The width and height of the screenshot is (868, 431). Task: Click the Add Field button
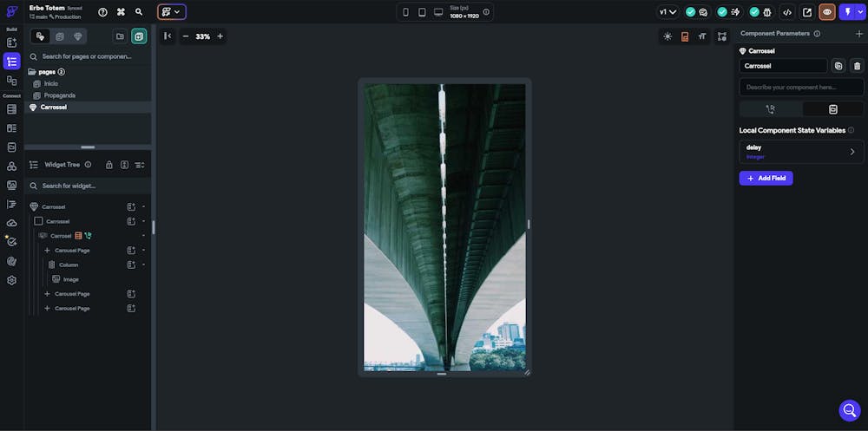coord(766,178)
